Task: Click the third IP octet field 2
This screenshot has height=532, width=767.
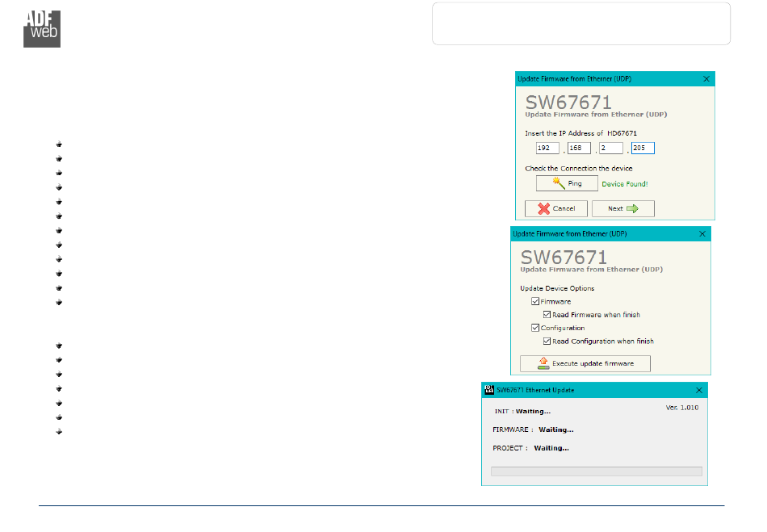Action: pyautogui.click(x=611, y=148)
